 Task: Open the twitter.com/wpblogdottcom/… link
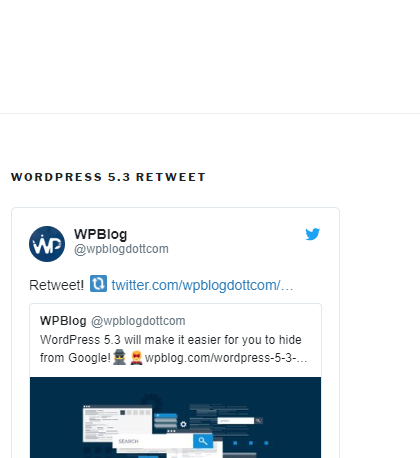202,285
